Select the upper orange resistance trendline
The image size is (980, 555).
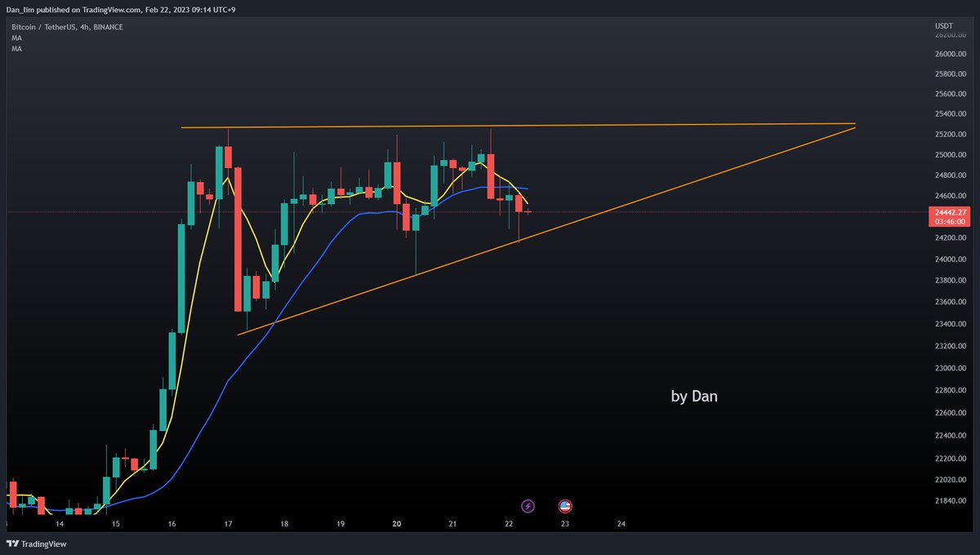coord(518,126)
